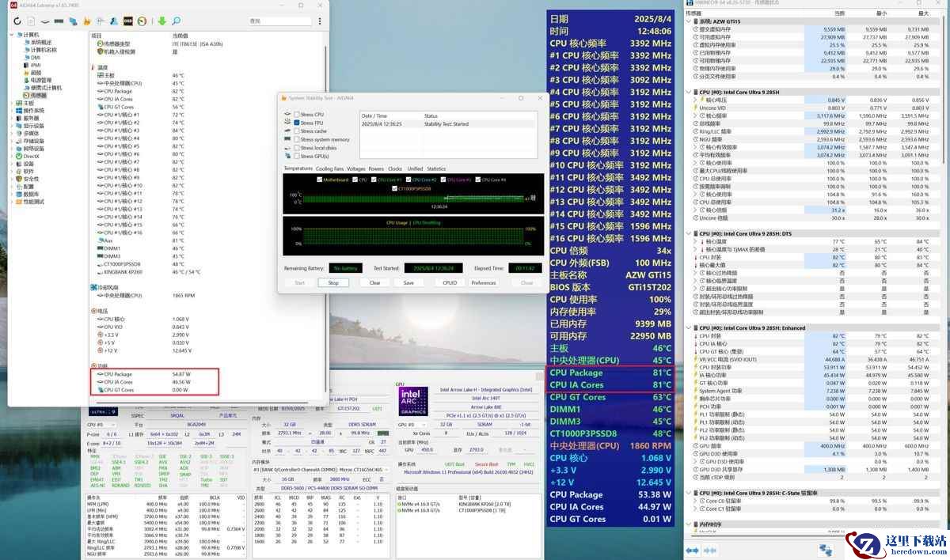Click Stop button in stability test
The height and width of the screenshot is (560, 950).
[333, 282]
